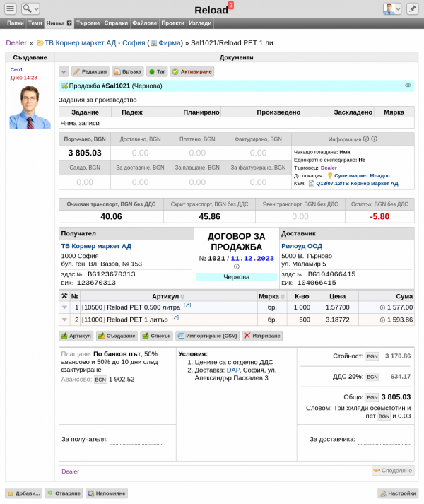Click the folder icon before ТВ Корнер маркет
Viewport: 424px width, 504px height.
(x=40, y=43)
